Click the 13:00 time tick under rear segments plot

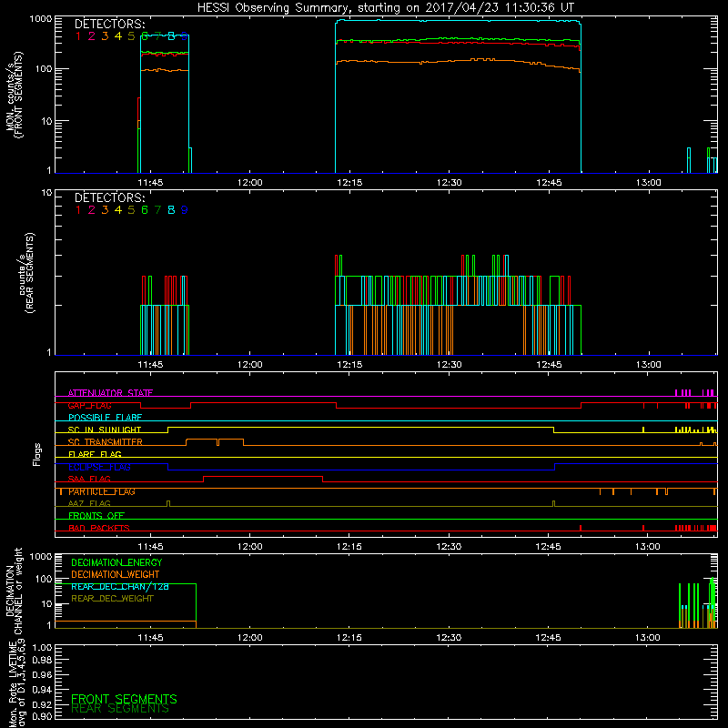[x=648, y=365]
